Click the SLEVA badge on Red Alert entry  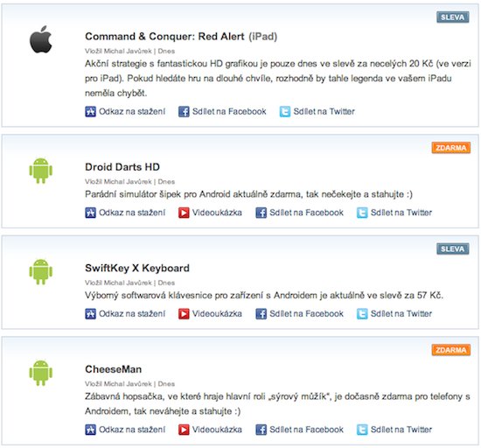[453, 17]
